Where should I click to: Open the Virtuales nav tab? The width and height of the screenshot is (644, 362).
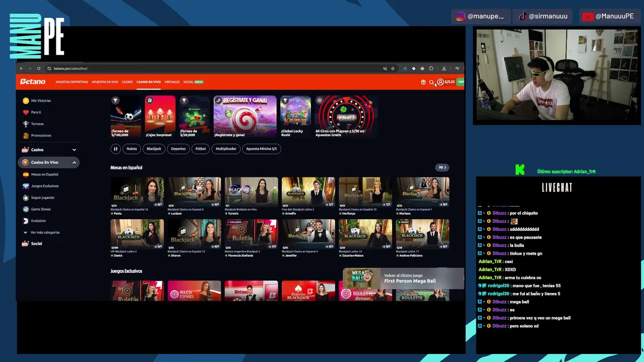coord(172,82)
